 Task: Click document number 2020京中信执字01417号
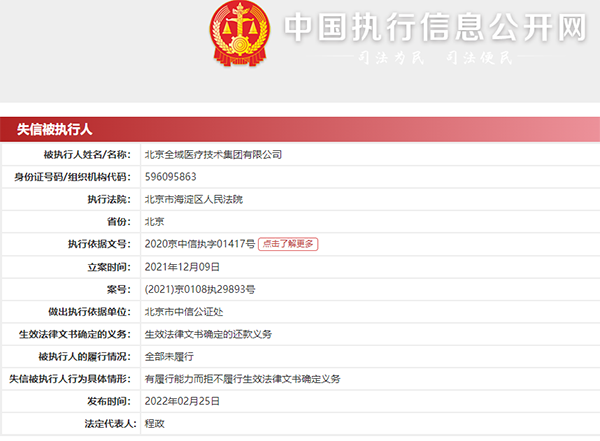click(x=200, y=244)
